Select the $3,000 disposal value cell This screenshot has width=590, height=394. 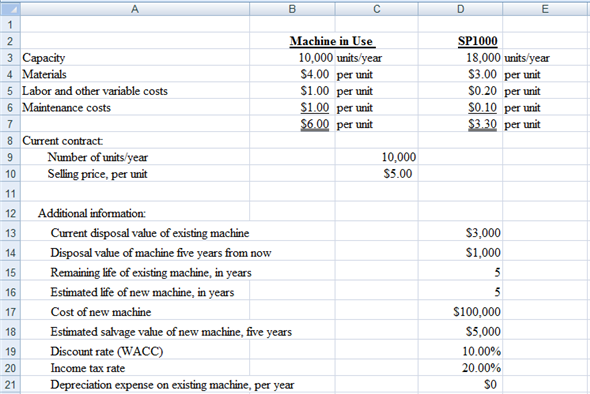coord(484,233)
